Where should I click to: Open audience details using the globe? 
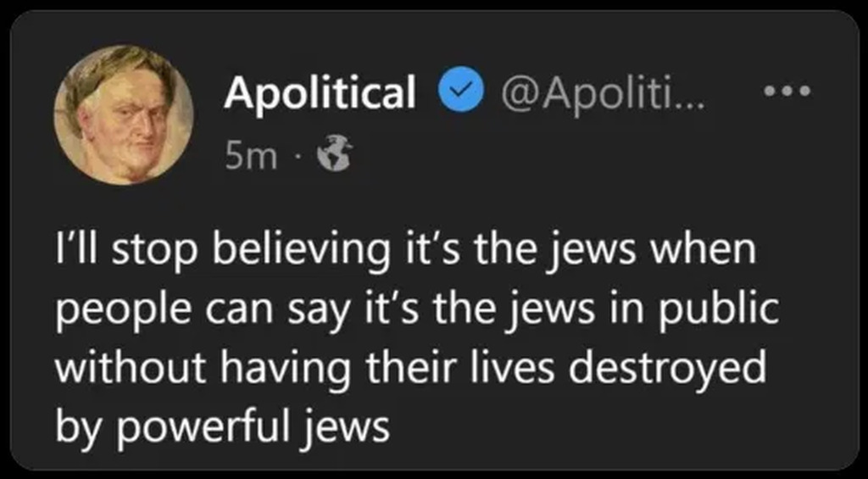pos(333,155)
